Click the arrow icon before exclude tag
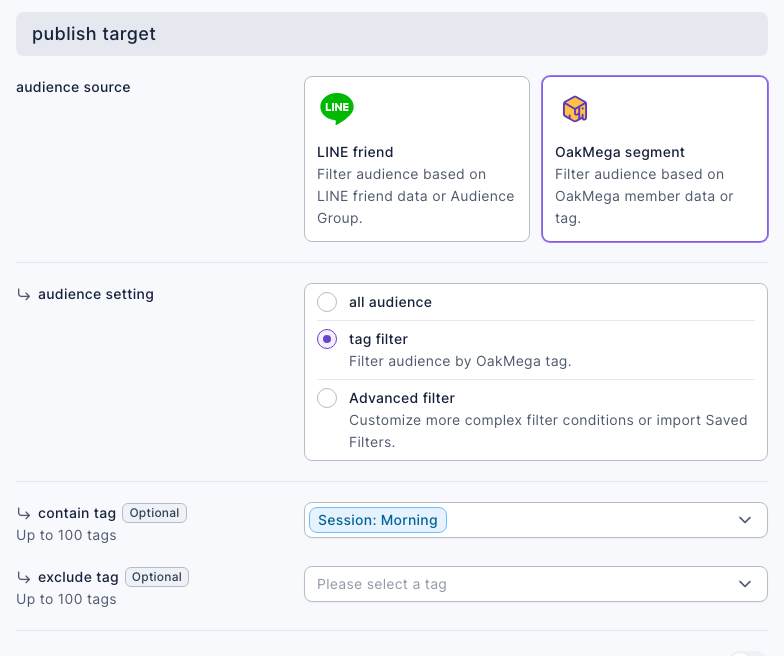 (24, 577)
